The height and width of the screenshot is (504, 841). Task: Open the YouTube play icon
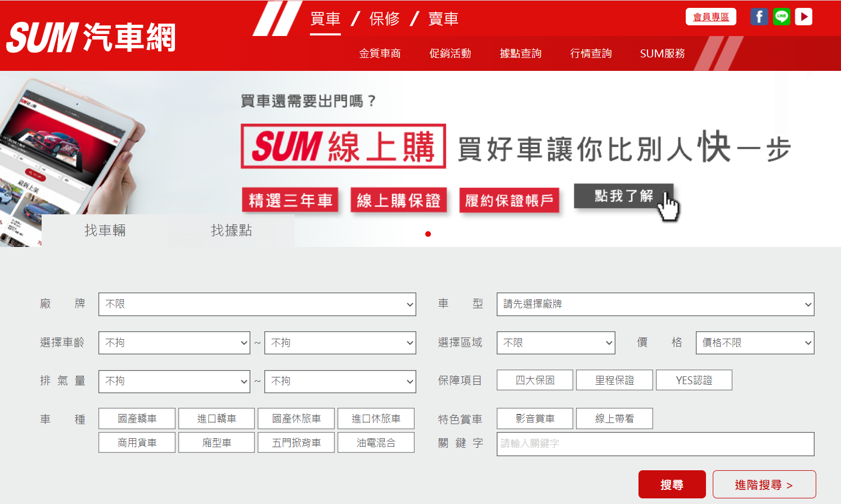pyautogui.click(x=803, y=17)
